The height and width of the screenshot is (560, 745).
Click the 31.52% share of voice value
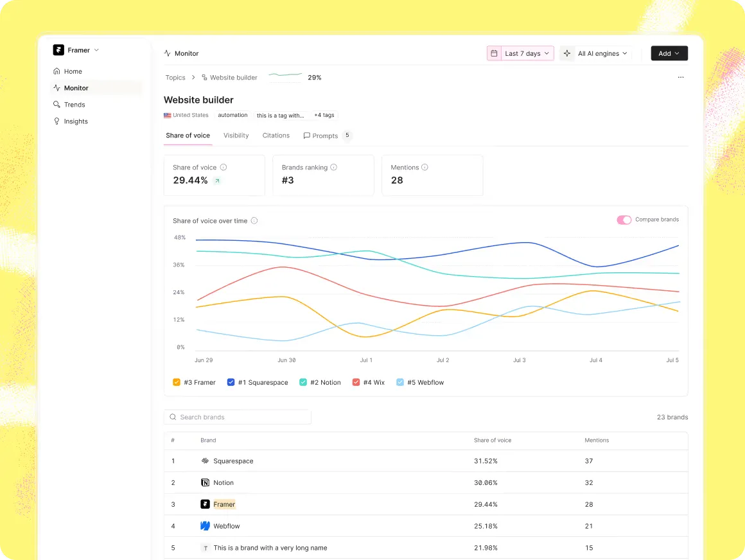[486, 460]
